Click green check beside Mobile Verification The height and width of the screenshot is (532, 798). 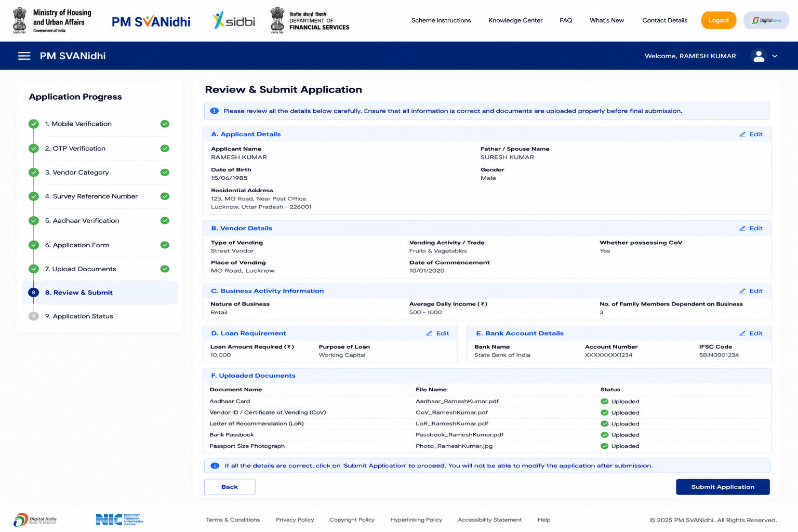[x=165, y=124]
